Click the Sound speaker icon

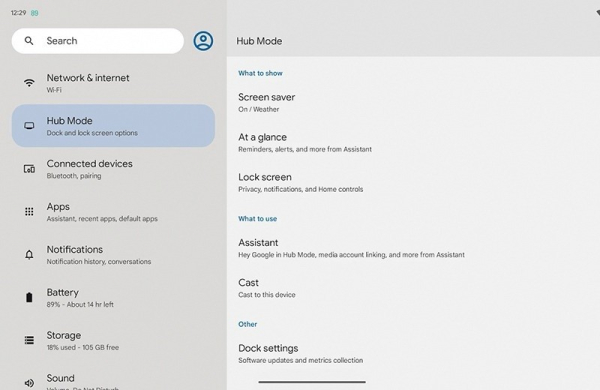[x=29, y=383]
